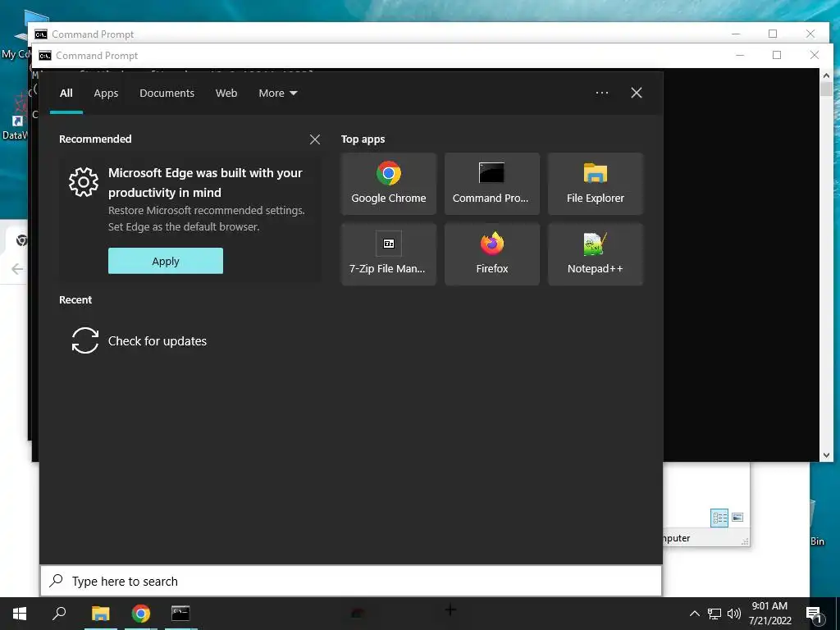Open network status tray icon
840x630 pixels.
pos(714,614)
